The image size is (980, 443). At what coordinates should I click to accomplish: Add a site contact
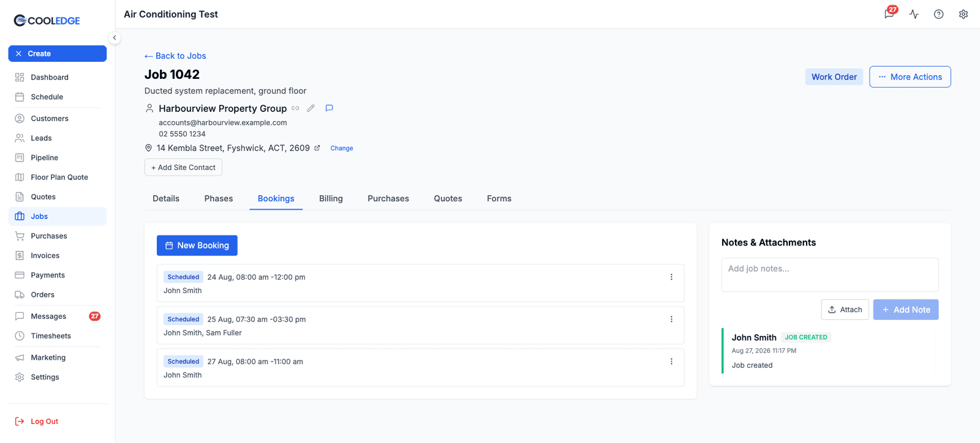pyautogui.click(x=183, y=168)
